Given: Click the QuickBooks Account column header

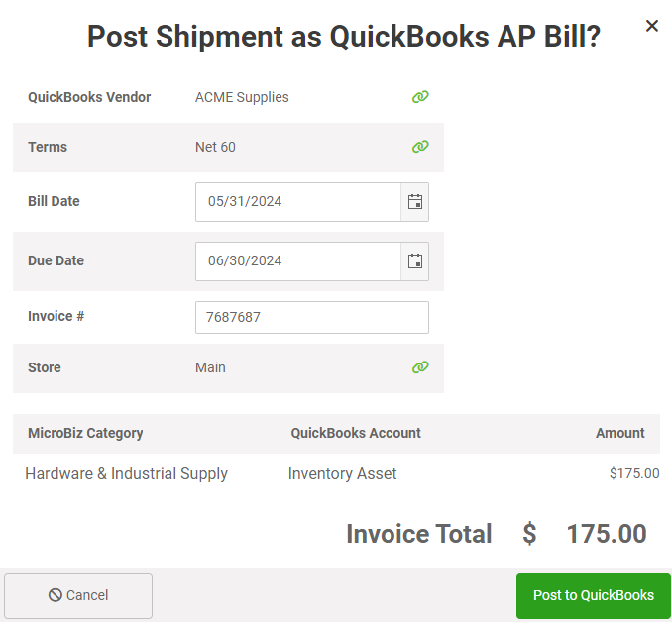Looking at the screenshot, I should [356, 433].
